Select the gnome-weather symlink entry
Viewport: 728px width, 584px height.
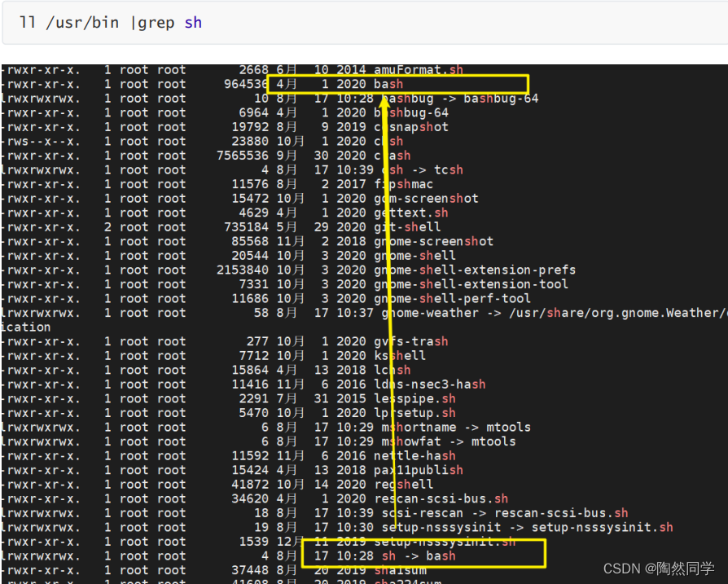(555, 313)
